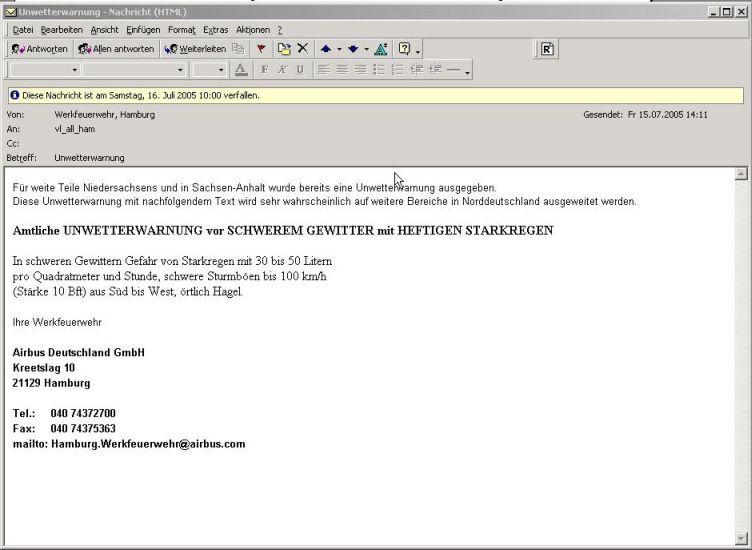This screenshot has width=752, height=550.
Task: Click the yellow expiry info bar
Action: pos(375,95)
